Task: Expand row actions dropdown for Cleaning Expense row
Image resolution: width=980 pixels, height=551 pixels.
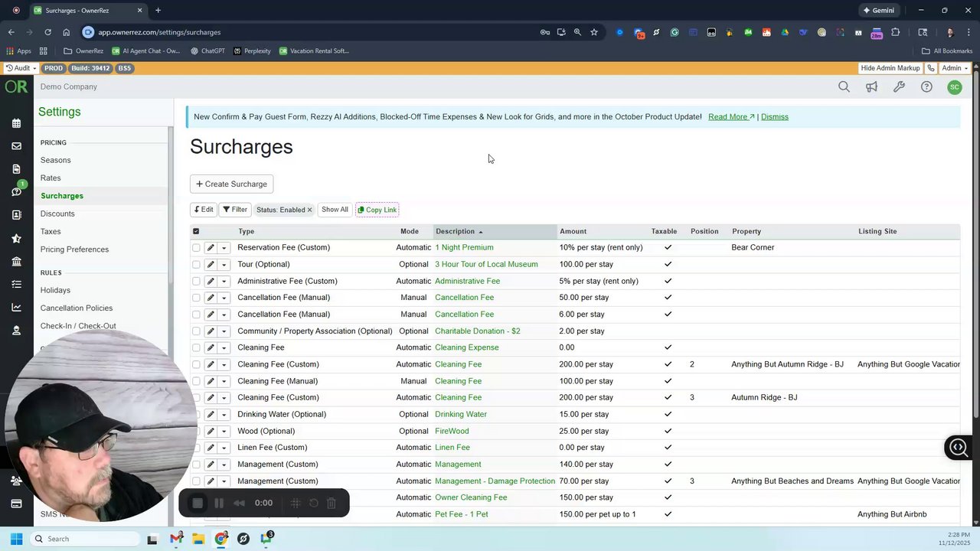Action: 224,348
